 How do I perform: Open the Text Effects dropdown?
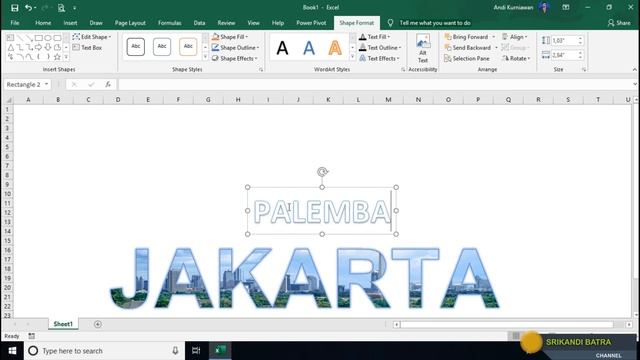[x=379, y=59]
